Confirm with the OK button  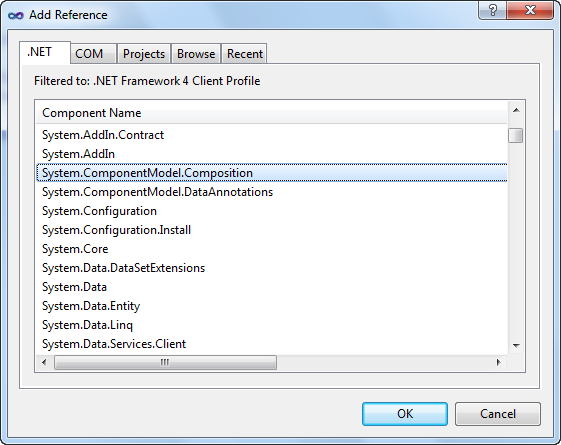405,414
